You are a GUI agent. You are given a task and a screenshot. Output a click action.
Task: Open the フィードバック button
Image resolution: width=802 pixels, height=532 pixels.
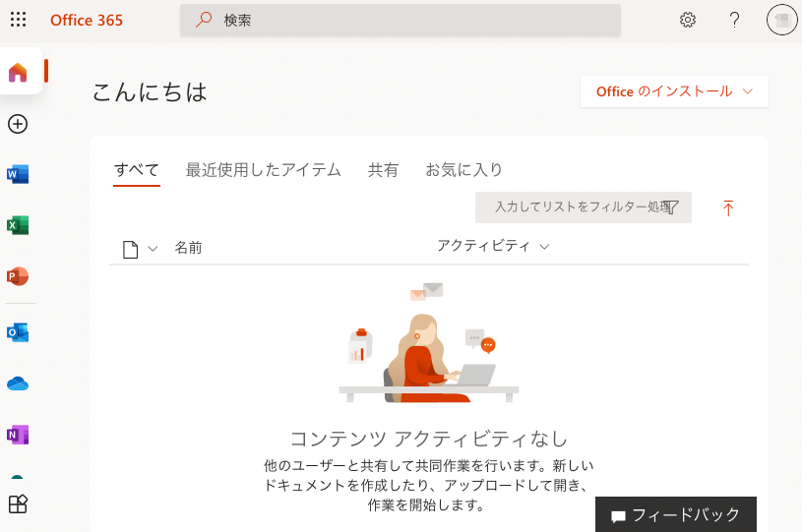(676, 514)
